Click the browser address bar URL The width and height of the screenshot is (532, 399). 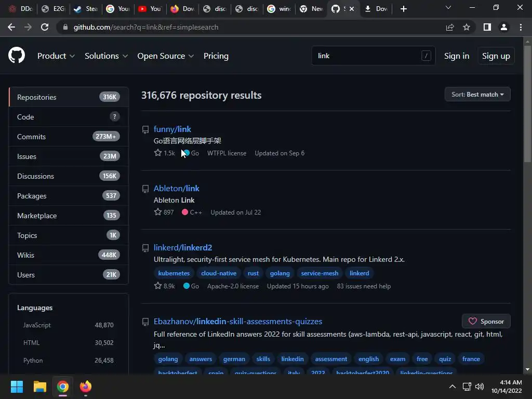pos(146,27)
